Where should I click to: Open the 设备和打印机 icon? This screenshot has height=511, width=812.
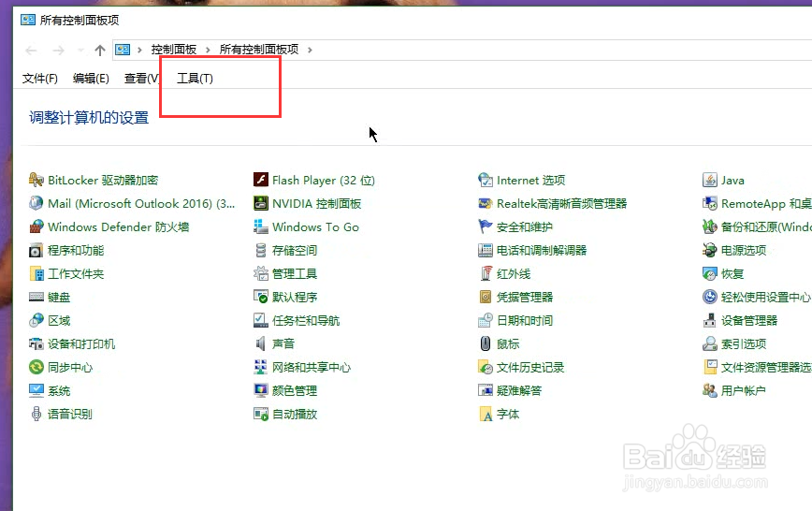click(36, 343)
